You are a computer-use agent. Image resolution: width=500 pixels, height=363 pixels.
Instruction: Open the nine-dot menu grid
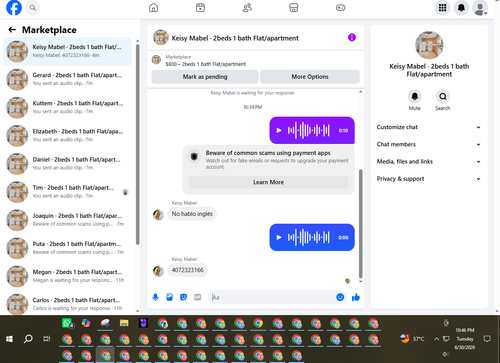442,8
